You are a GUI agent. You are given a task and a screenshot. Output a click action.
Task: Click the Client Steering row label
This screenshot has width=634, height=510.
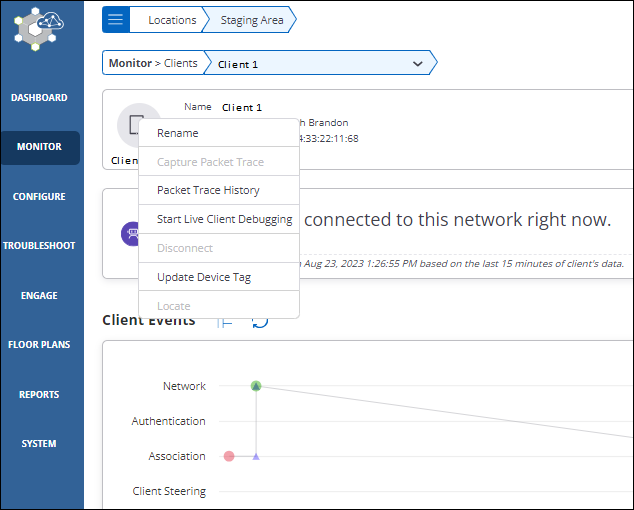pos(169,491)
